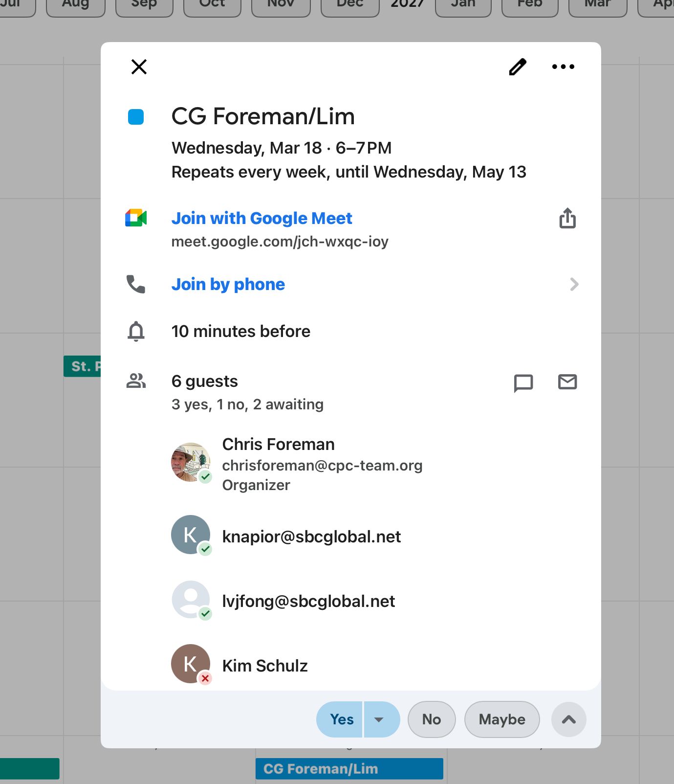The width and height of the screenshot is (674, 784).
Task: Share the Google Meet link icon
Action: (x=567, y=218)
